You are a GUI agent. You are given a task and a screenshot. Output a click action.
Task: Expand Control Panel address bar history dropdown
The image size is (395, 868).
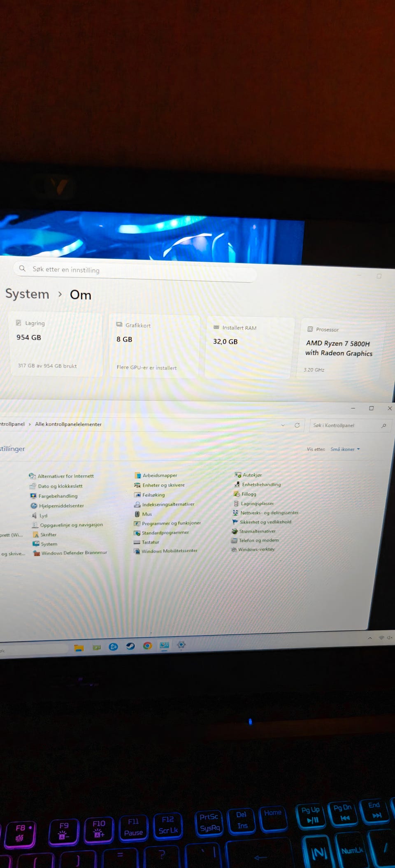pyautogui.click(x=283, y=425)
